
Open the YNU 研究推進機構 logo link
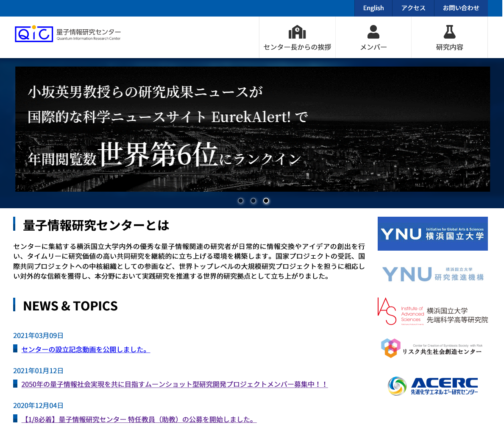click(432, 274)
